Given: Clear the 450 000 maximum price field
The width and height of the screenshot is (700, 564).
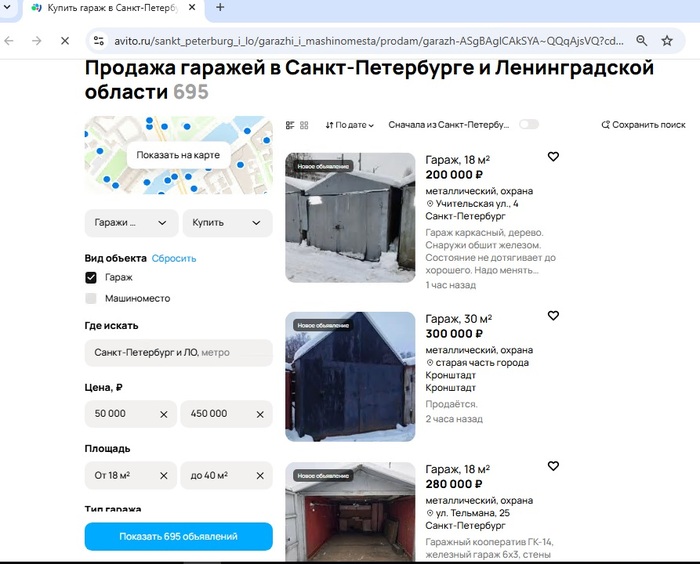Looking at the screenshot, I should (260, 414).
